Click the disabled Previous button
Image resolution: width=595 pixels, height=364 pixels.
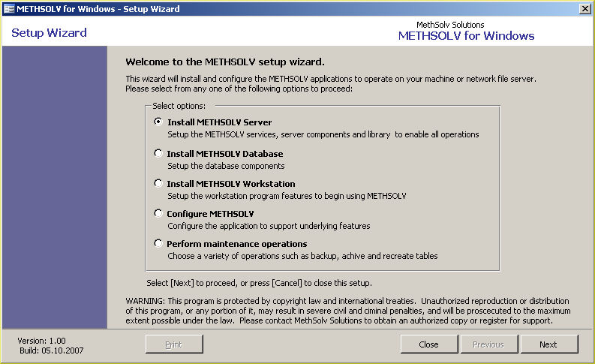tap(489, 344)
